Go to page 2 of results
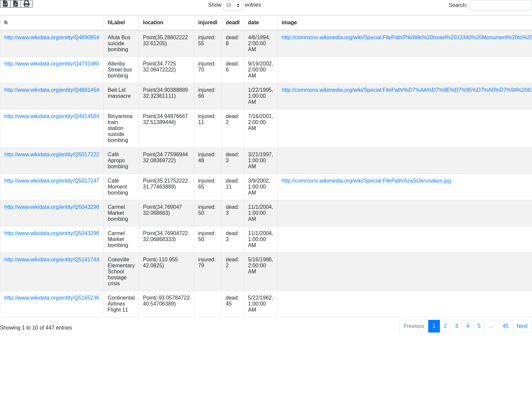 pos(445,326)
